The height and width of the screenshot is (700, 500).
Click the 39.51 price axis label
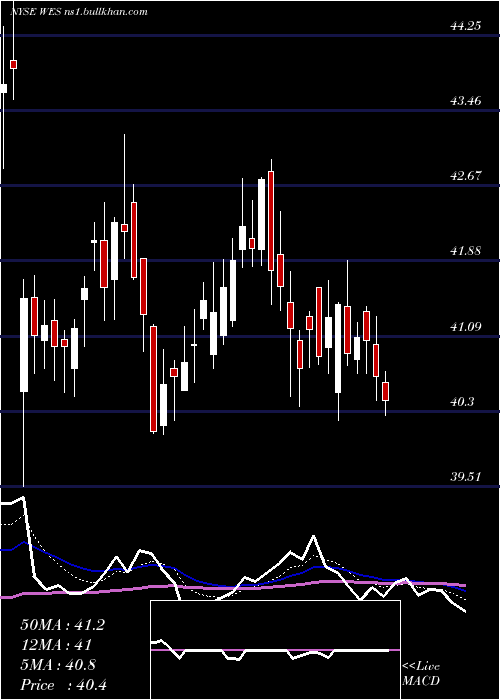coord(466,477)
